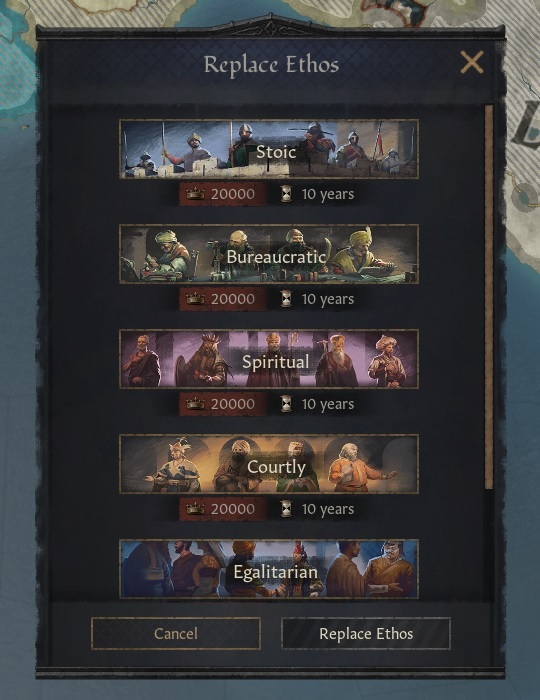Click the prestige crown icon under Spiritual
Viewport: 540px width, 700px height.
pyautogui.click(x=195, y=404)
